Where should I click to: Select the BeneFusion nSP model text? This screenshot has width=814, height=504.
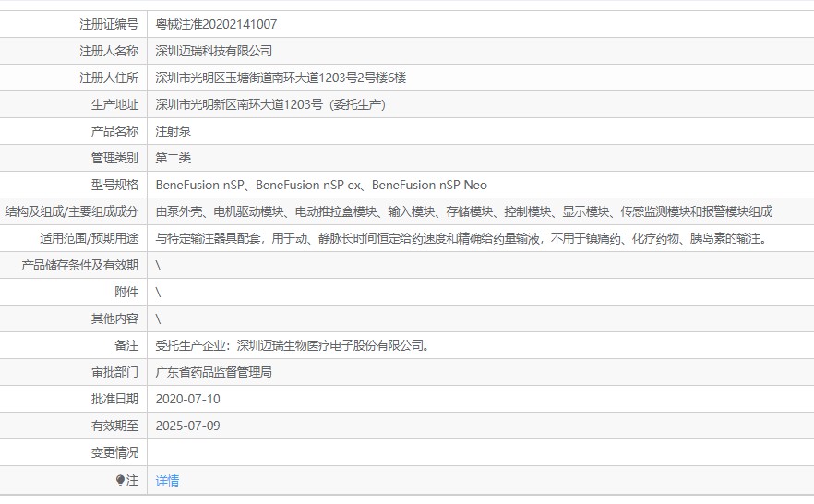pos(321,186)
